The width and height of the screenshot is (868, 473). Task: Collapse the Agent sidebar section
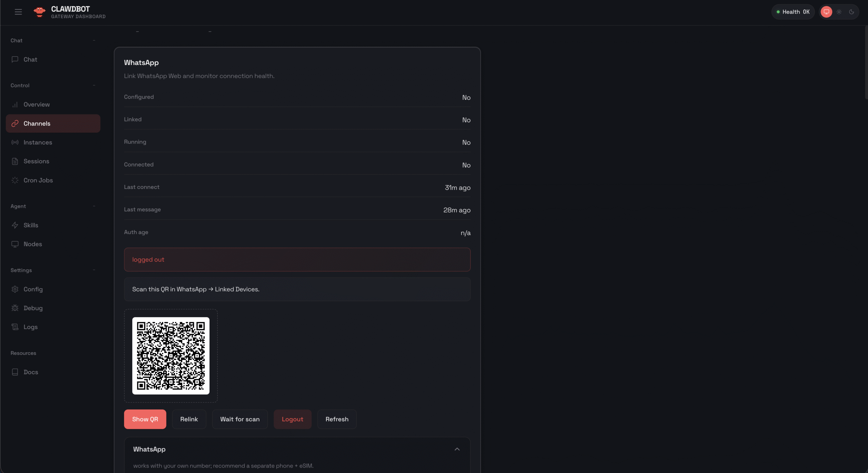94,206
